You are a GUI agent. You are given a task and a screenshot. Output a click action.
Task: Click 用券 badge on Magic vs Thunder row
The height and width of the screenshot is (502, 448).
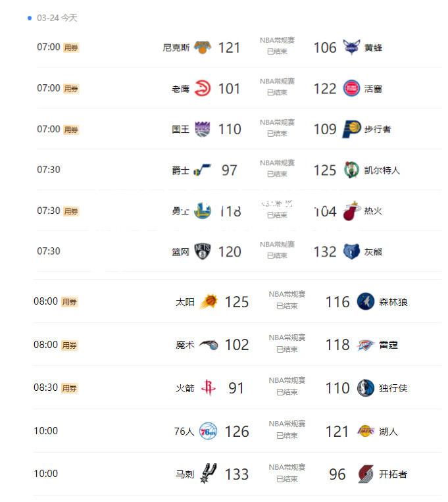[69, 345]
